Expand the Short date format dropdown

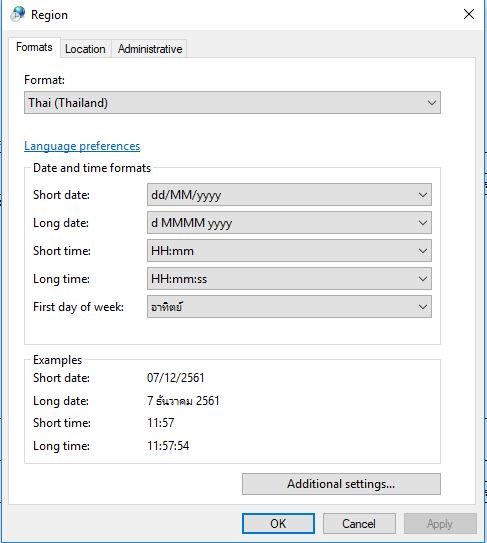tap(289, 195)
